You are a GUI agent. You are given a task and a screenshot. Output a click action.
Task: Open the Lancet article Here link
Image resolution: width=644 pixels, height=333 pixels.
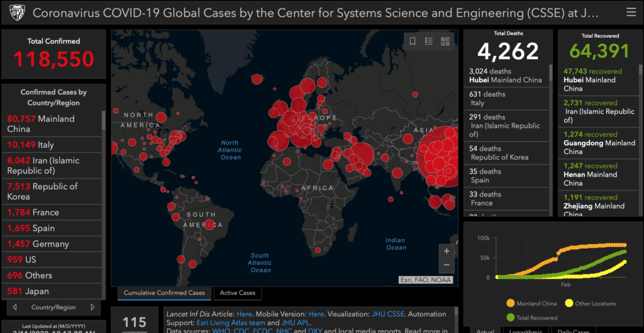click(244, 314)
